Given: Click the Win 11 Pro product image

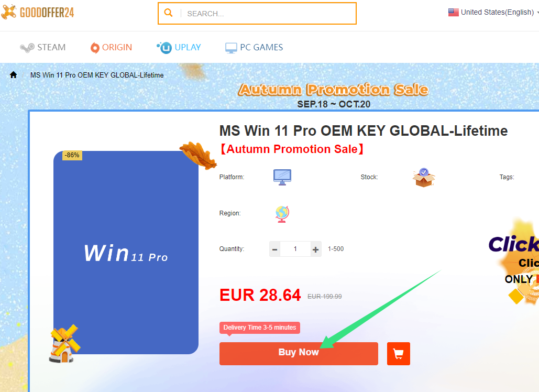Looking at the screenshot, I should [x=126, y=253].
